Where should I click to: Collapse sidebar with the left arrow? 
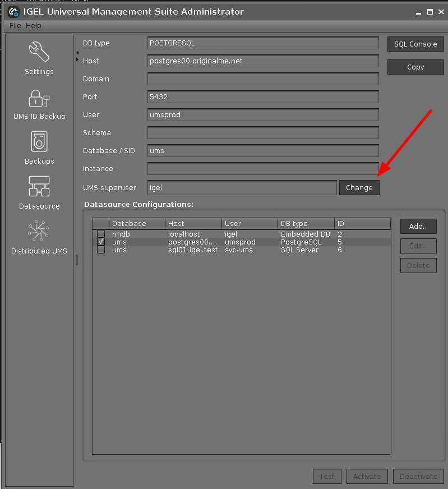pos(77,53)
